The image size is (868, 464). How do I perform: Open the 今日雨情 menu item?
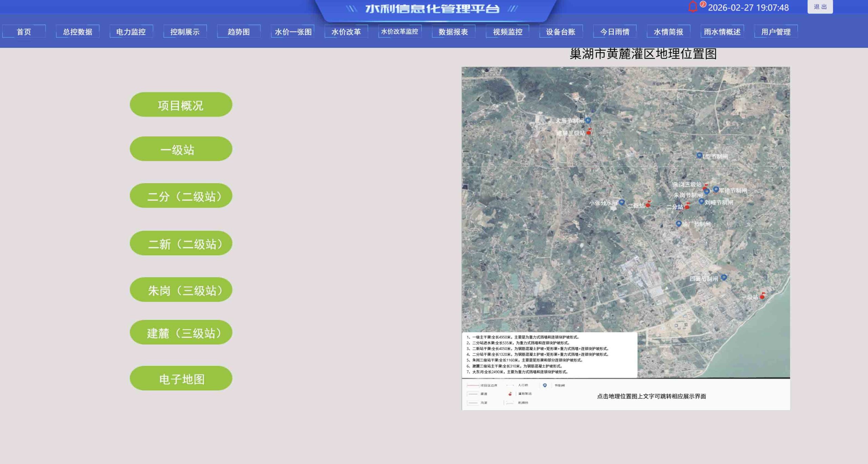click(x=614, y=32)
